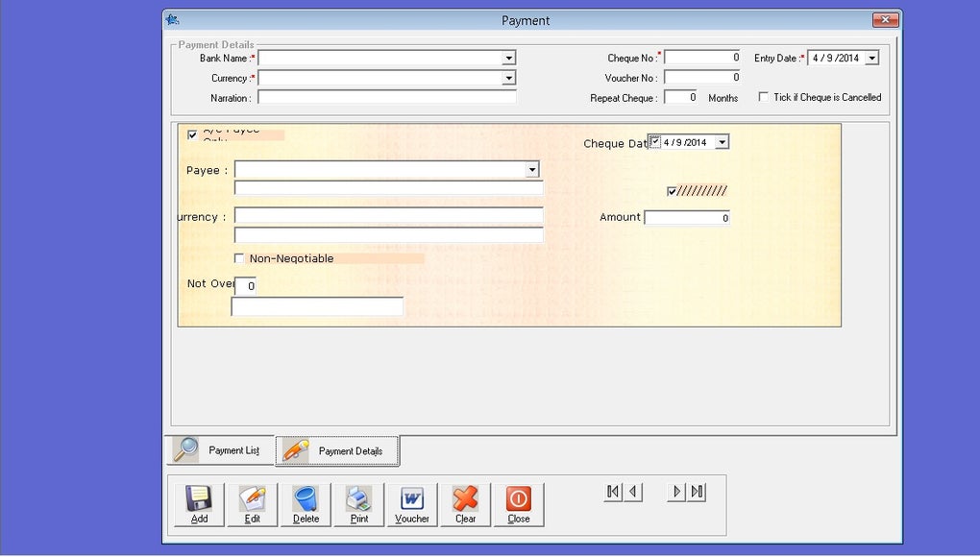Click into the Narration text field
Image resolution: width=980 pixels, height=557 pixels.
pyautogui.click(x=387, y=97)
